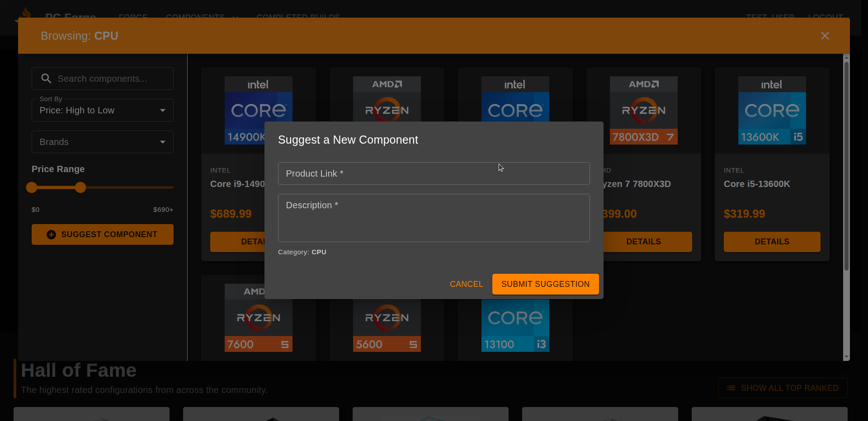Click the search magnifier icon
Viewport: 868px width, 421px height.
point(46,79)
